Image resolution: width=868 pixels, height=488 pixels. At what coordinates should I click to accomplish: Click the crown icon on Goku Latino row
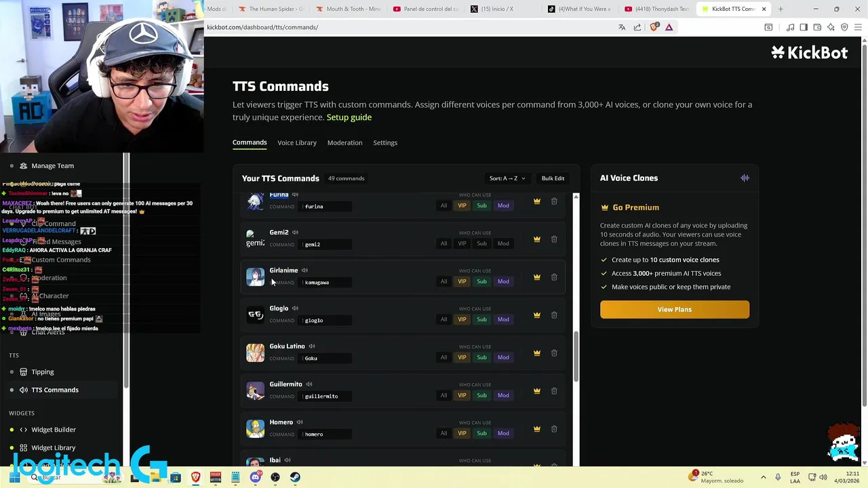(536, 353)
